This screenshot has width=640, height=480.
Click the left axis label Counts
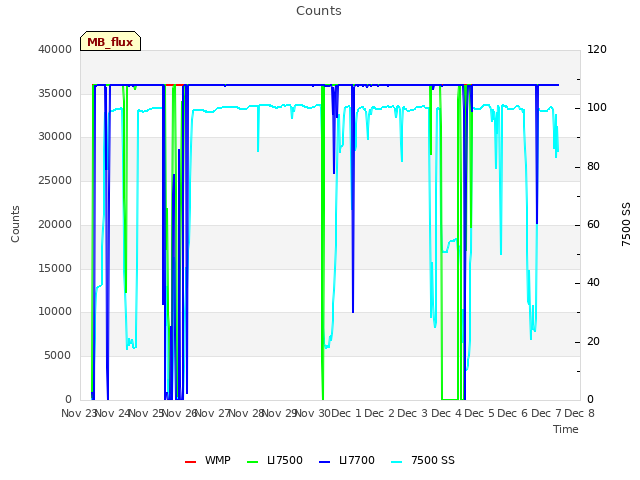15,224
